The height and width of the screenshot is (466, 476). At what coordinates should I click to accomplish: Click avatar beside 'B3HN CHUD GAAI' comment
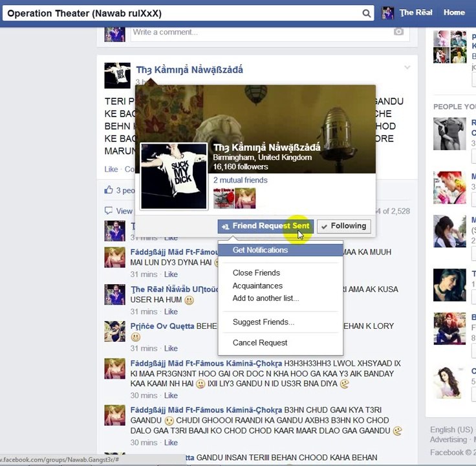[x=114, y=416]
